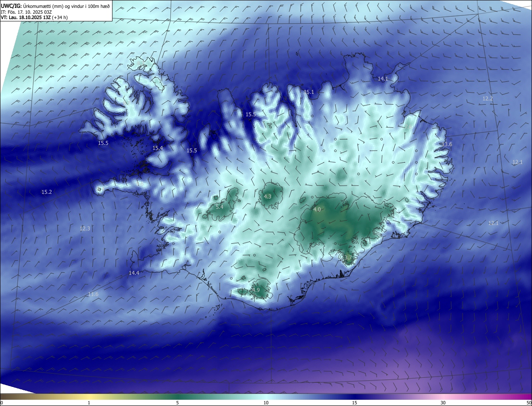532x406 pixels.
Task: Click the '50' tick on the color scale
Action: pos(529,403)
